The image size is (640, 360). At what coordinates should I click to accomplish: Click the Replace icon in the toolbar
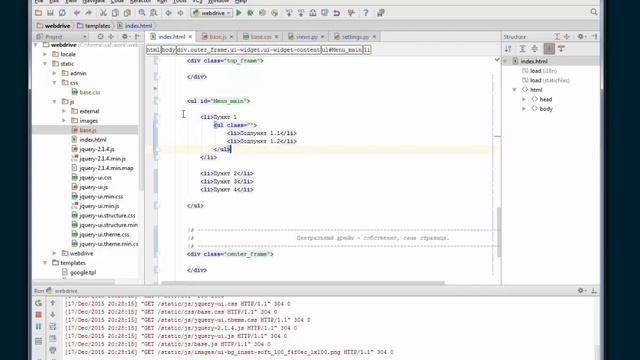tap(153, 13)
